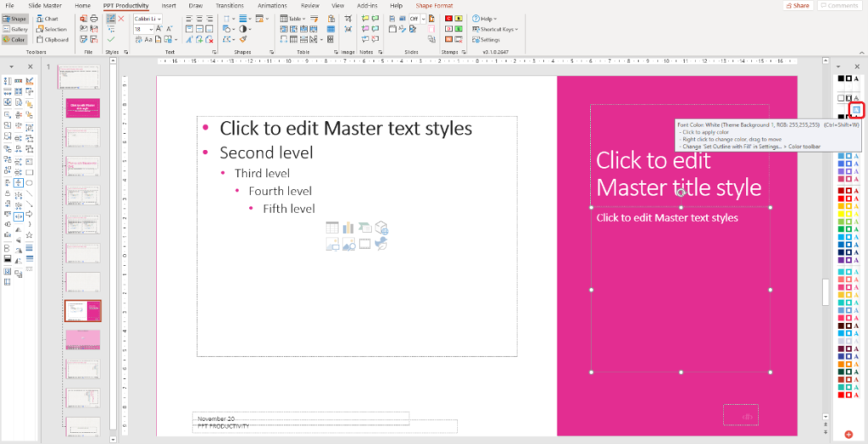868x444 pixels.
Task: Click the Change Case Aa icon
Action: [148, 40]
